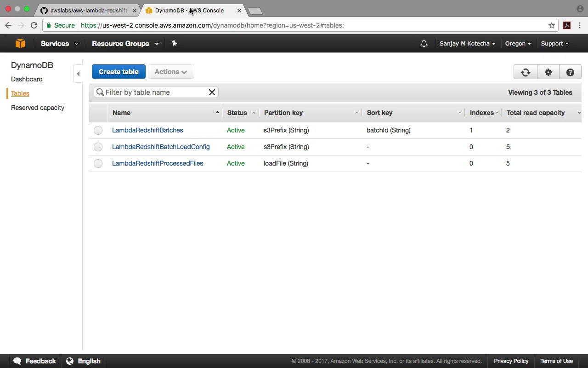Sort by the Status column header
Image resolution: width=588 pixels, height=368 pixels.
(241, 113)
